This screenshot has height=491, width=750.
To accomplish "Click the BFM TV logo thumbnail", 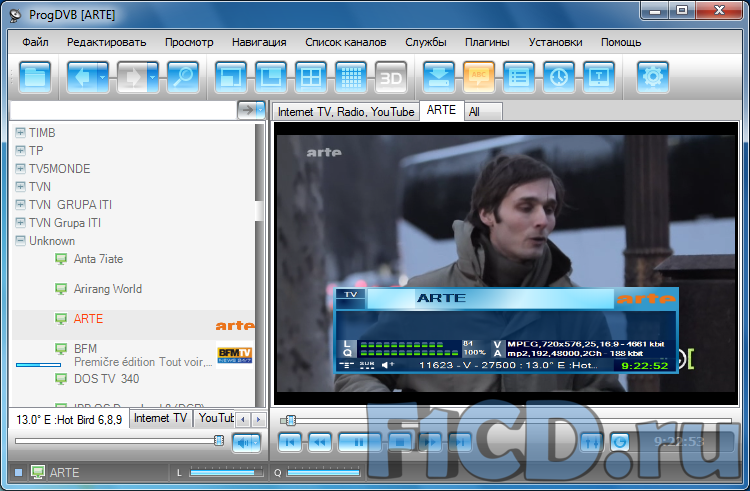I will pos(234,355).
